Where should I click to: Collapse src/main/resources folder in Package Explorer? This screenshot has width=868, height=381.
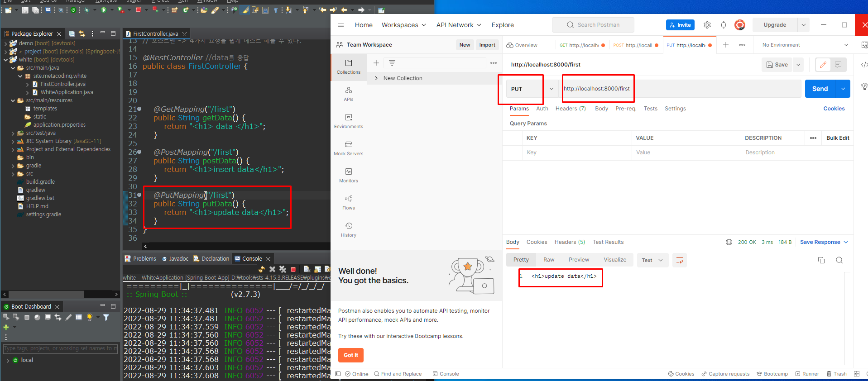tap(13, 100)
